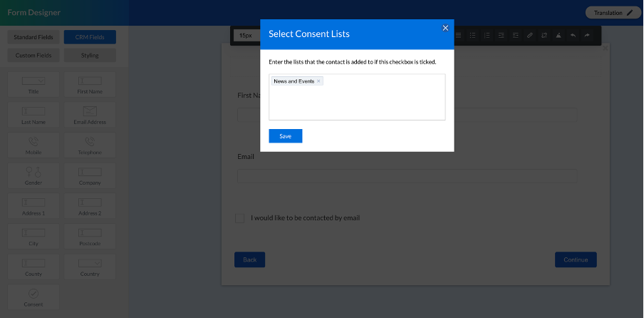The width and height of the screenshot is (644, 318).
Task: Add the Gender field from the sidebar
Action: click(33, 175)
